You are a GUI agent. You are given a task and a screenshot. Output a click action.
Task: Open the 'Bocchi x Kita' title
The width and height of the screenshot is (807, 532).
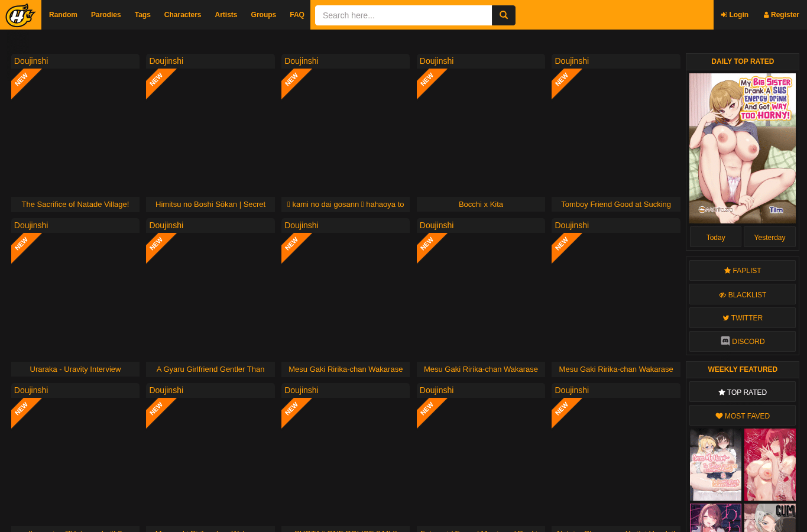pos(481,205)
